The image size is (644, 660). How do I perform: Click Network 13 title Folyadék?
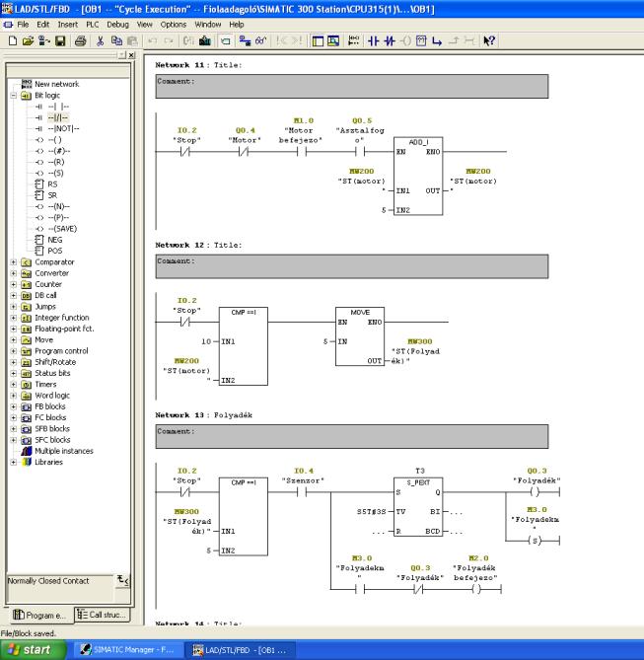tap(233, 415)
